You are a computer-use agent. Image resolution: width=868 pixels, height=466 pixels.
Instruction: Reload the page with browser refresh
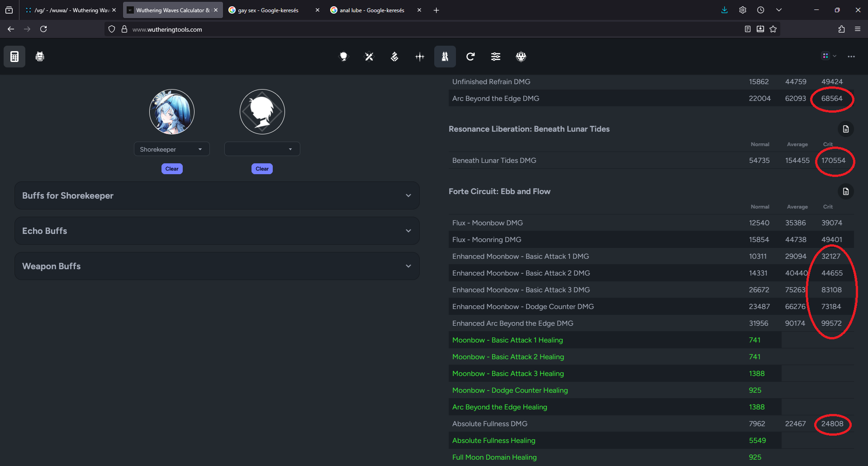pyautogui.click(x=43, y=29)
